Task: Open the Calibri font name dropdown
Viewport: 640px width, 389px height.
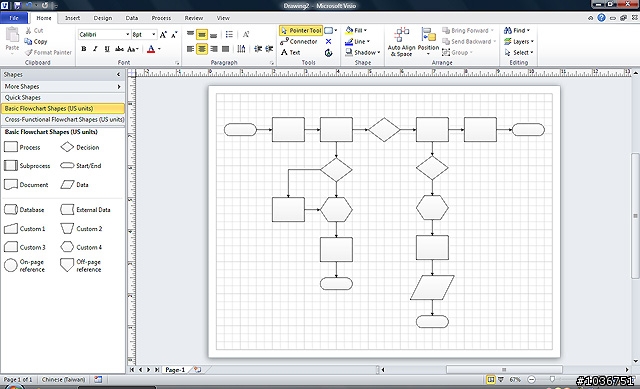Action: coord(127,35)
